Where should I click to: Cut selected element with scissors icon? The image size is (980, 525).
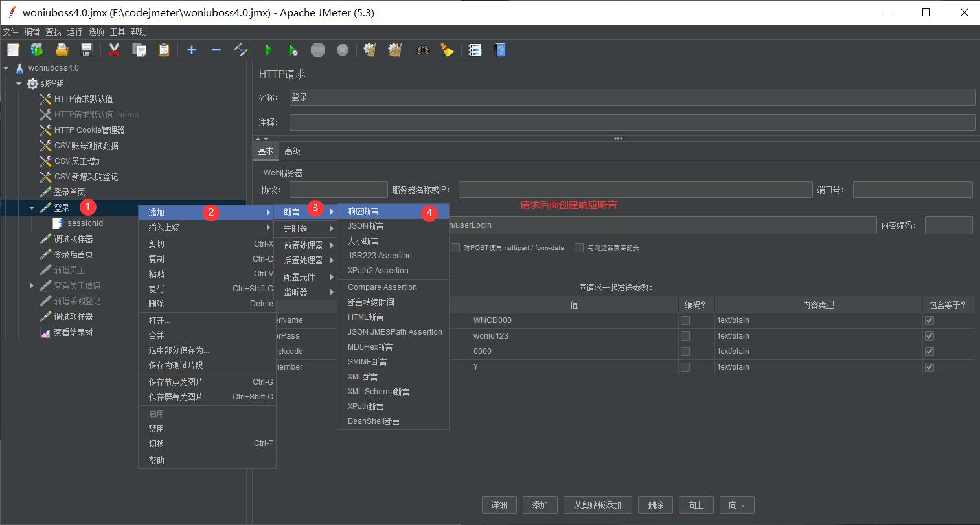115,50
